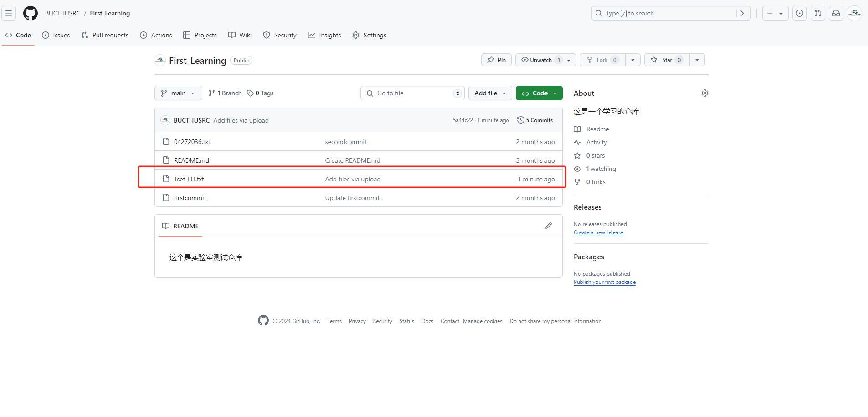This screenshot has width=868, height=417.
Task: Open the notifications inbox icon
Action: coord(836,13)
